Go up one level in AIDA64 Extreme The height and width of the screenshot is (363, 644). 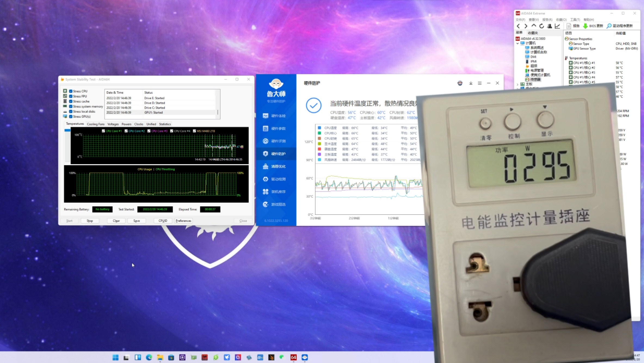coord(534,26)
